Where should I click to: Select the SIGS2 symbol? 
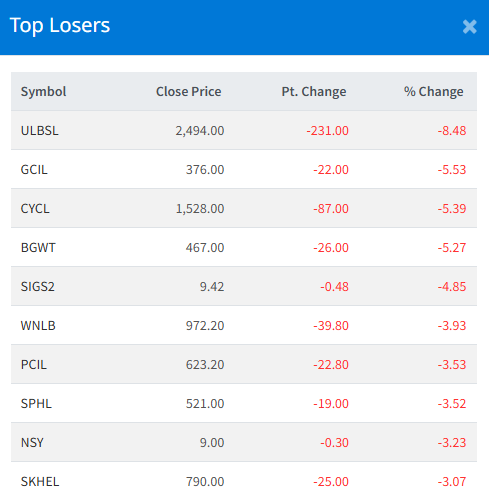tap(38, 287)
